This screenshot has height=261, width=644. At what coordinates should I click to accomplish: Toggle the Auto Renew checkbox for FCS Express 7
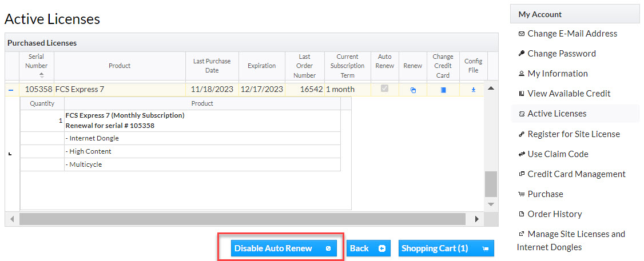point(384,89)
